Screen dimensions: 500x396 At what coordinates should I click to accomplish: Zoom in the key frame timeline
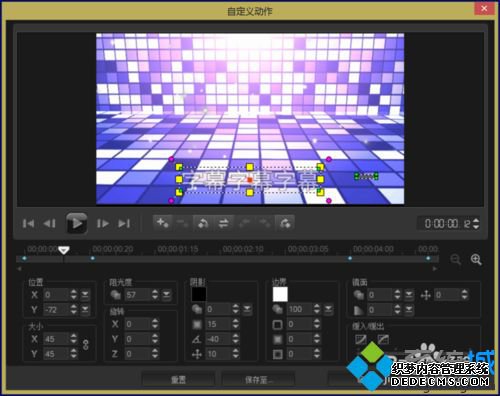pyautogui.click(x=476, y=259)
